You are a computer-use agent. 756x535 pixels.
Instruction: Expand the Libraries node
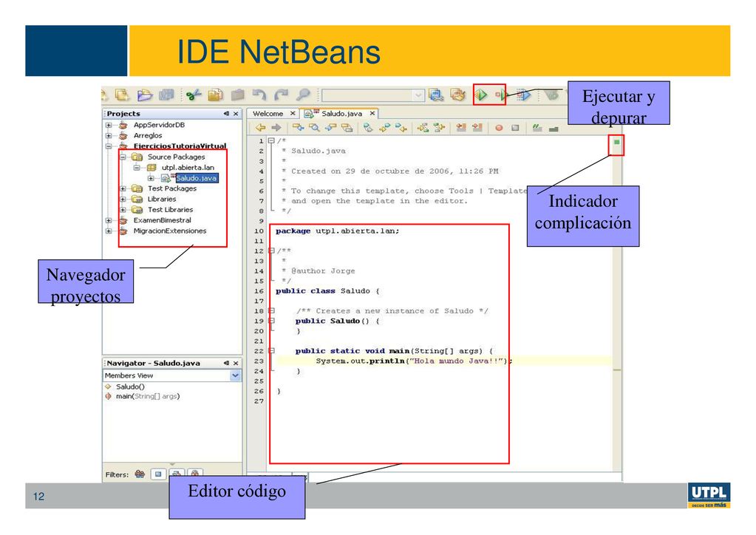coord(123,199)
